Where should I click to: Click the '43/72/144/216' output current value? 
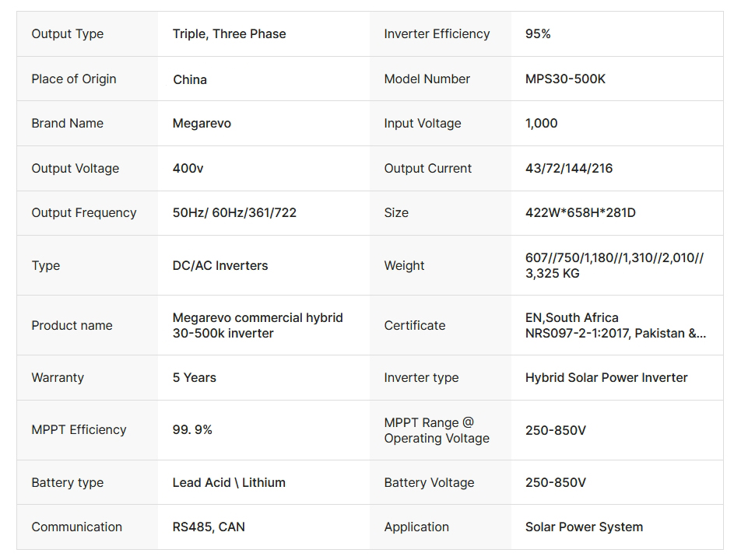coord(569,169)
